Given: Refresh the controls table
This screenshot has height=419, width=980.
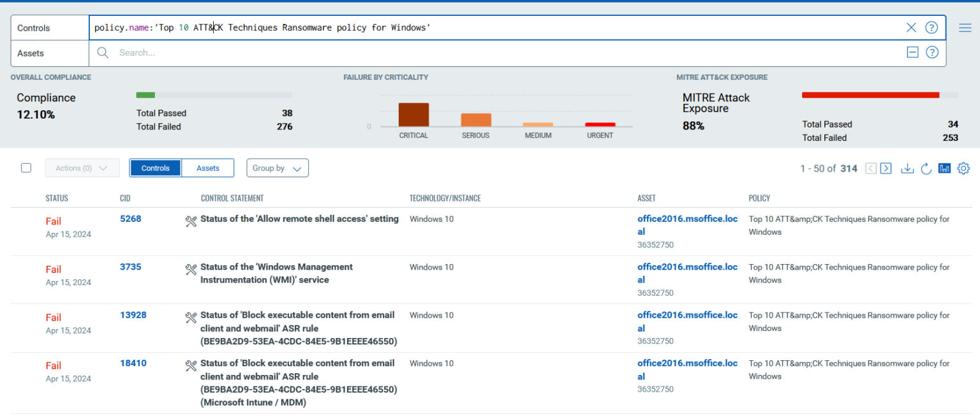Looking at the screenshot, I should coord(926,168).
